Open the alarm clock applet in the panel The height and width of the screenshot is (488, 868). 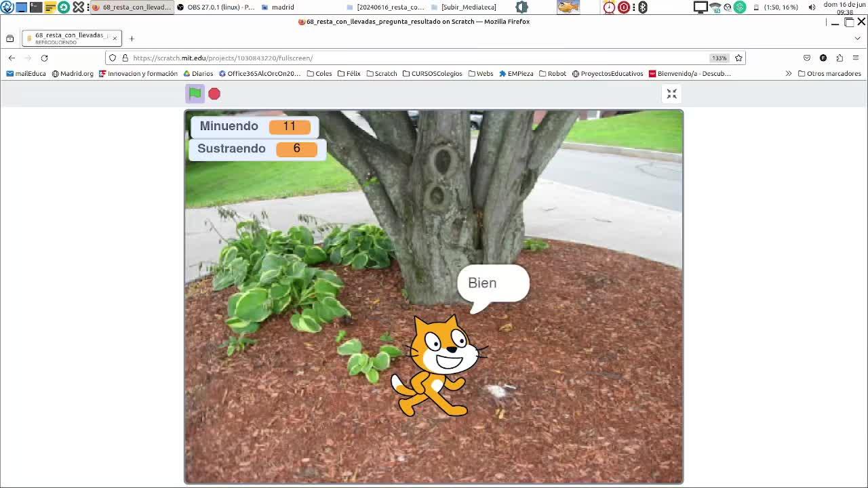(x=609, y=7)
